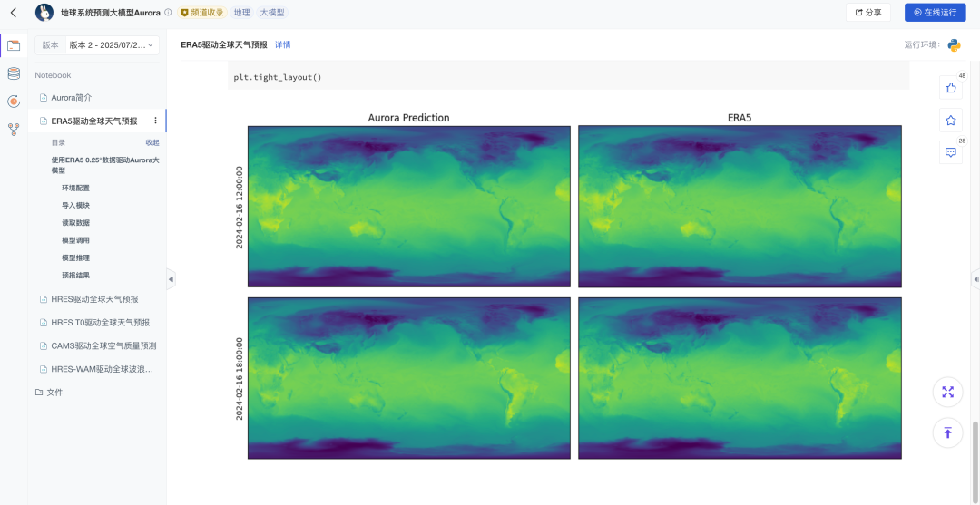
Task: Open the info icon beside project title
Action: coord(168,13)
